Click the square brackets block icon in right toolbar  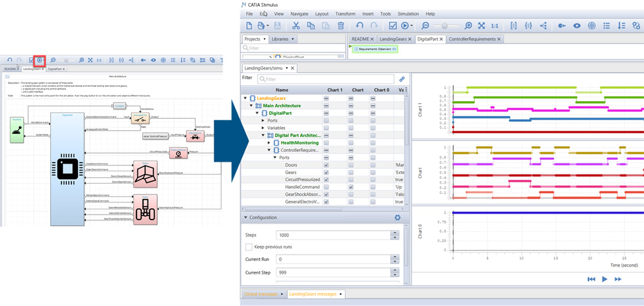(513, 26)
